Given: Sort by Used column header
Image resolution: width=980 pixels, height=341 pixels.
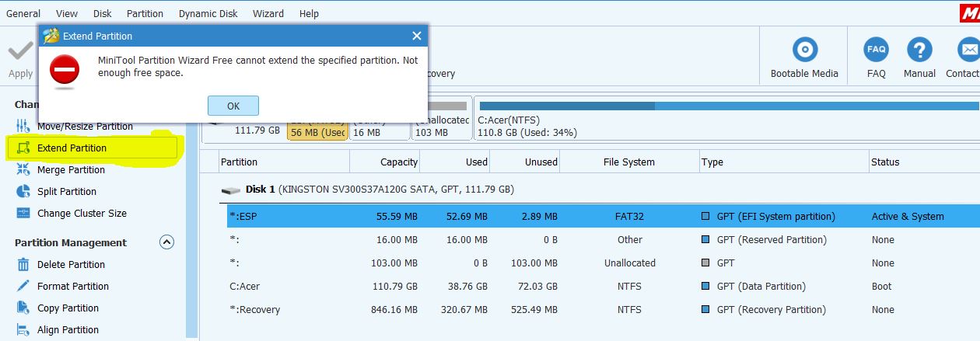Looking at the screenshot, I should click(455, 162).
